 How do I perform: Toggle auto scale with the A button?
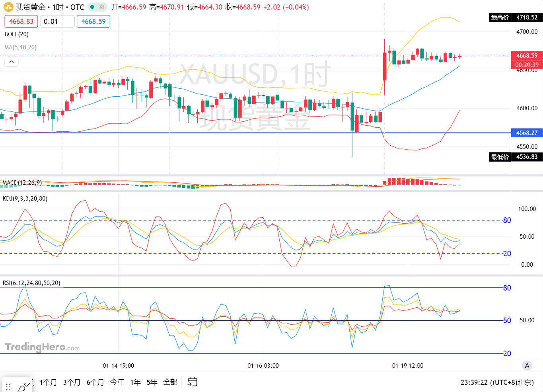click(x=527, y=365)
